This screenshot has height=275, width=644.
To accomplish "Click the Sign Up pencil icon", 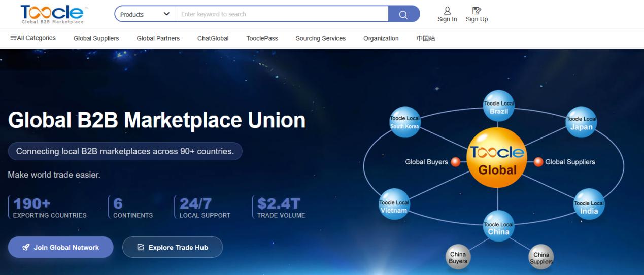I will point(477,10).
